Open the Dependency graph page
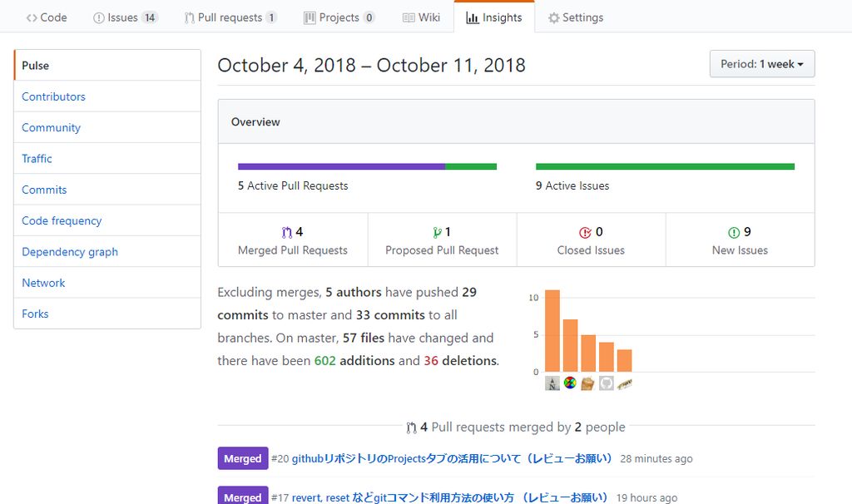Viewport: 852px width, 504px height. point(69,251)
